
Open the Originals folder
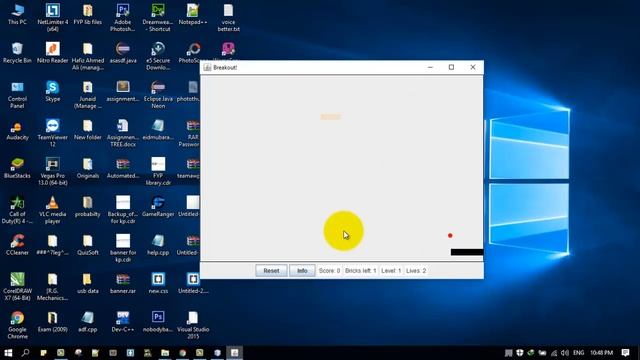click(88, 168)
